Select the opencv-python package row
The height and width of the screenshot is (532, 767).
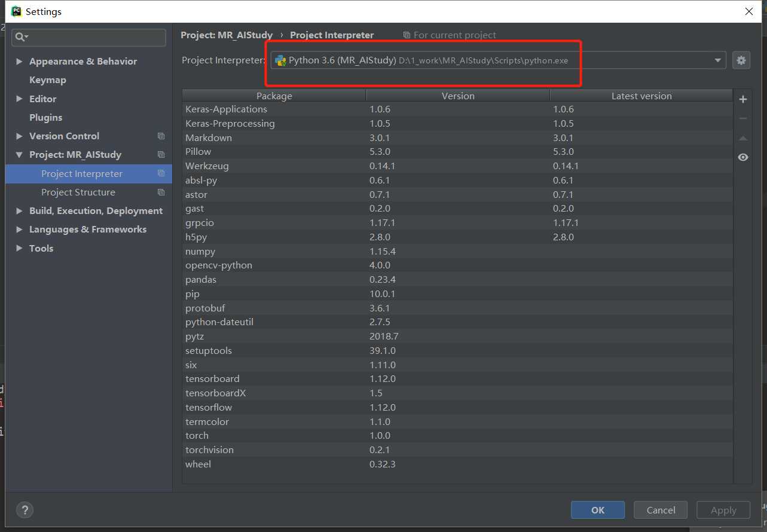[457, 265]
